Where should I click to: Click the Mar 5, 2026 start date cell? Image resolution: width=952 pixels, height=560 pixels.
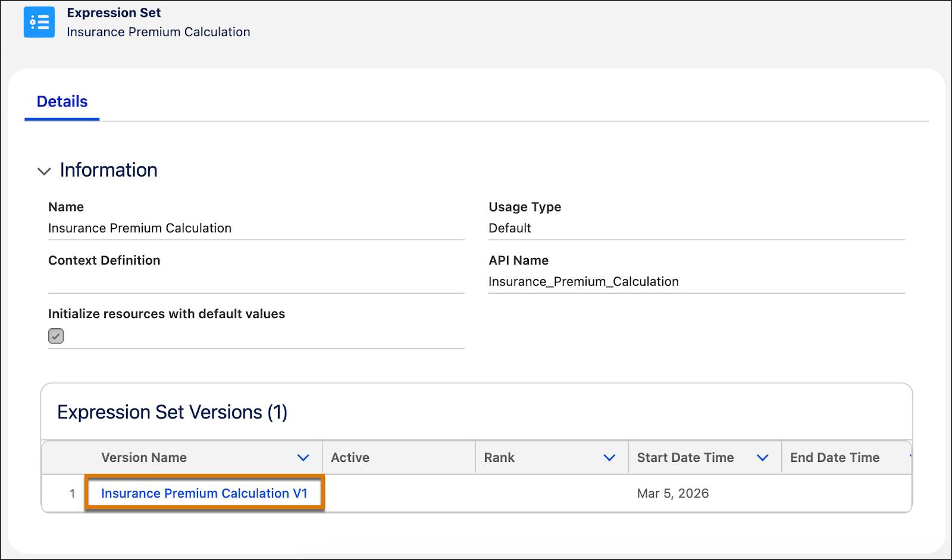click(673, 493)
